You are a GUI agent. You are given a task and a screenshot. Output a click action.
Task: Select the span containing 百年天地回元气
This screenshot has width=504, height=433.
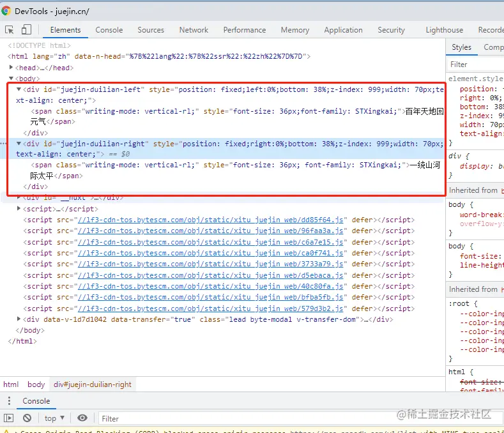tap(237, 116)
